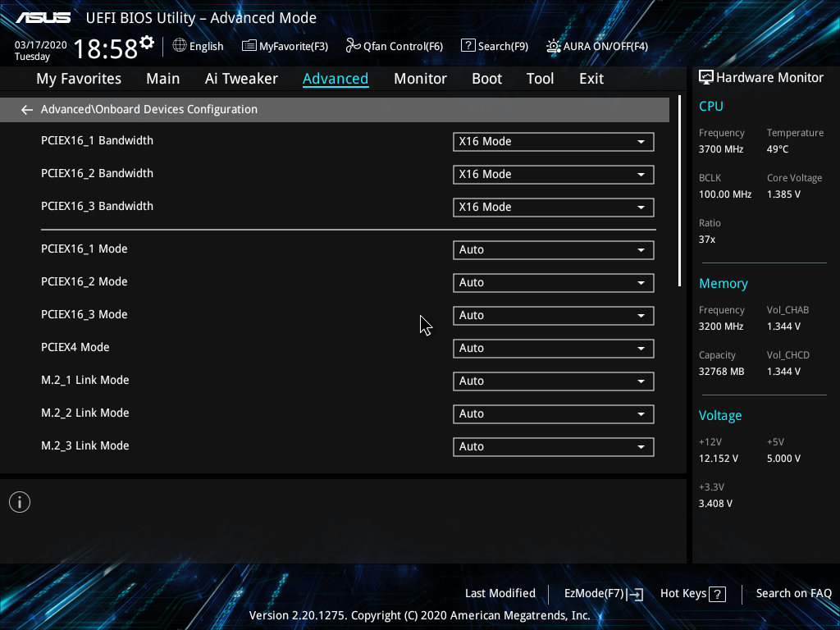Screen dimensions: 840x630
Task: Click the vertical scrollbar of settings list
Action: coord(679,190)
